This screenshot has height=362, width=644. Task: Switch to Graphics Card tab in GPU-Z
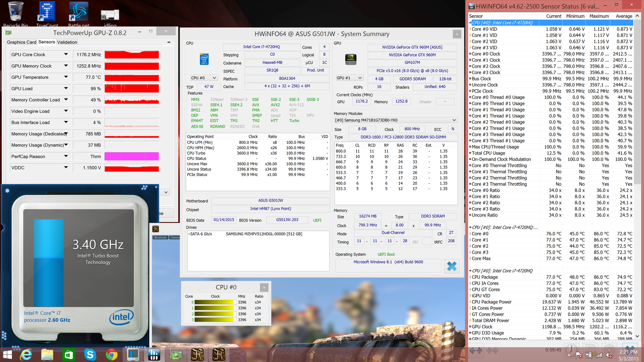(21, 42)
